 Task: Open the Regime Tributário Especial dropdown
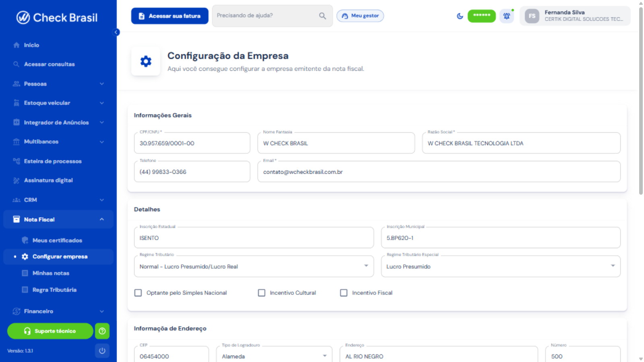coord(501,266)
